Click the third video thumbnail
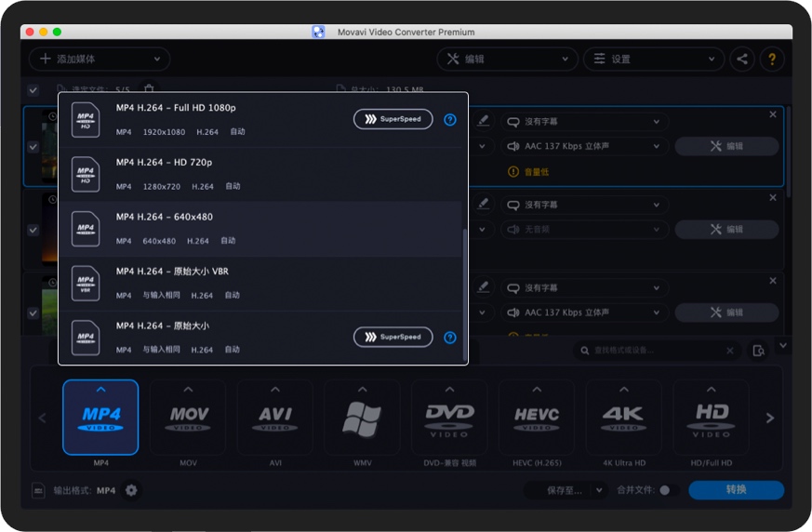This screenshot has width=812, height=532. pyautogui.click(x=49, y=304)
